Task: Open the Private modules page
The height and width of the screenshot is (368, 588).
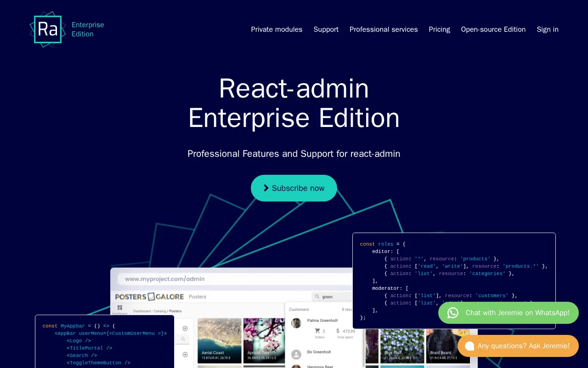Action: tap(277, 29)
